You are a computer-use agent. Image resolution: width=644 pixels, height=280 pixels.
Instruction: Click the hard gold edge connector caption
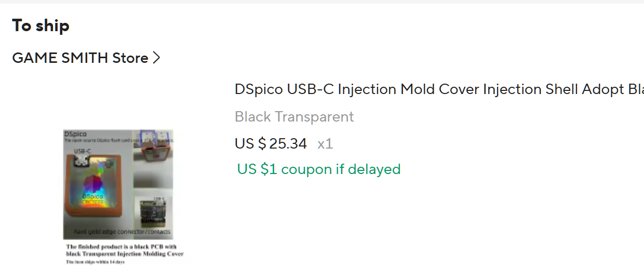tap(122, 232)
